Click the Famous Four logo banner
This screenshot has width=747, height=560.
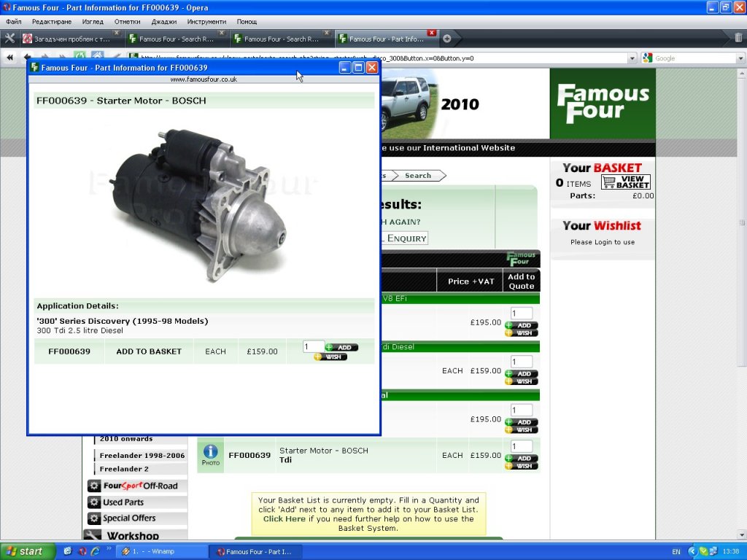(603, 104)
